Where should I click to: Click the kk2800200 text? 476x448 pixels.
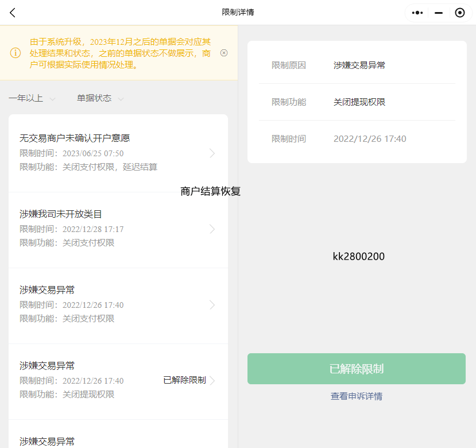358,256
